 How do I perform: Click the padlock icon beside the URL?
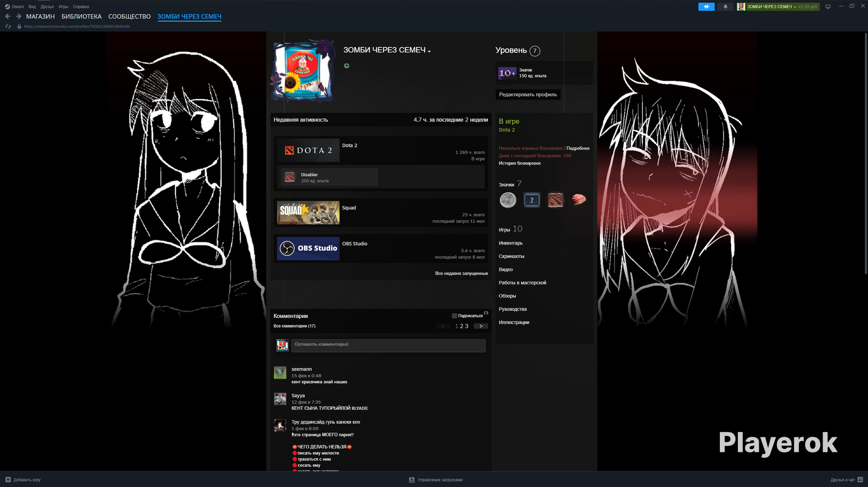click(19, 26)
